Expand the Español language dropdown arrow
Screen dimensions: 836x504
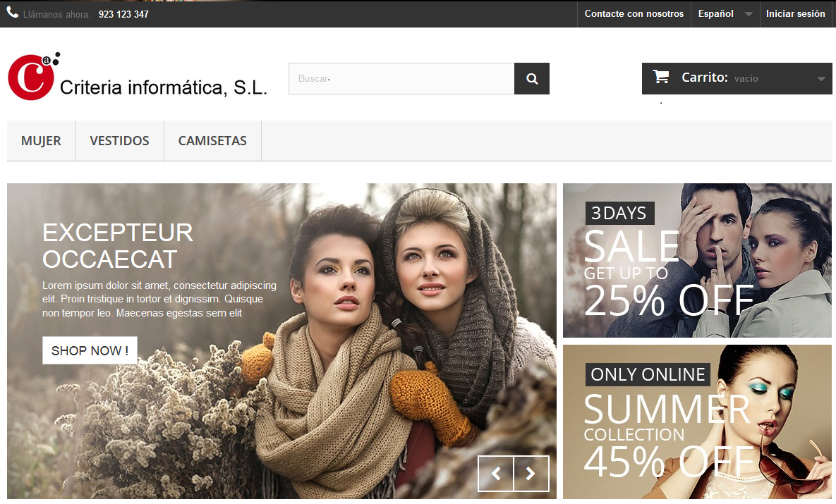(x=749, y=14)
